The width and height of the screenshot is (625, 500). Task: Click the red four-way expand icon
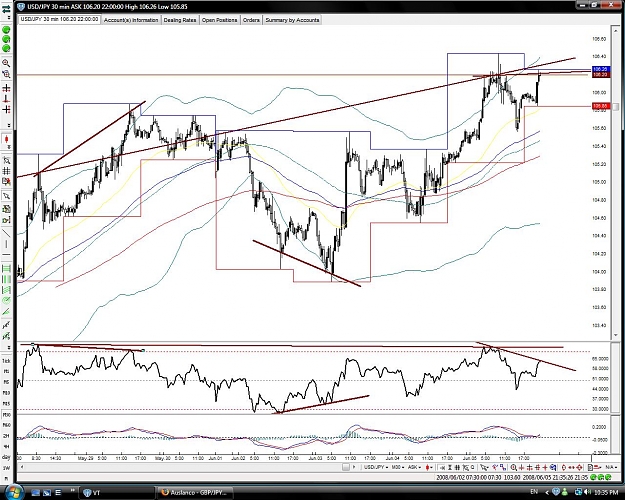(579, 467)
